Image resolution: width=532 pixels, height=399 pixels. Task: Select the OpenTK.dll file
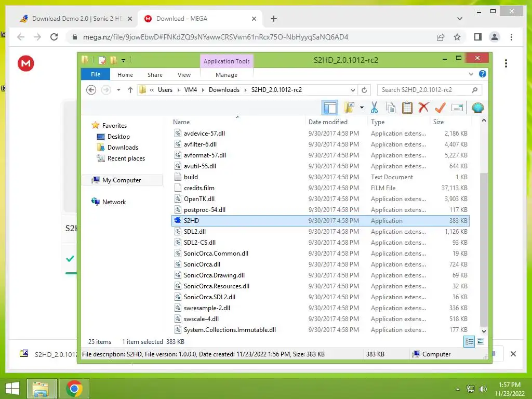click(x=320, y=199)
